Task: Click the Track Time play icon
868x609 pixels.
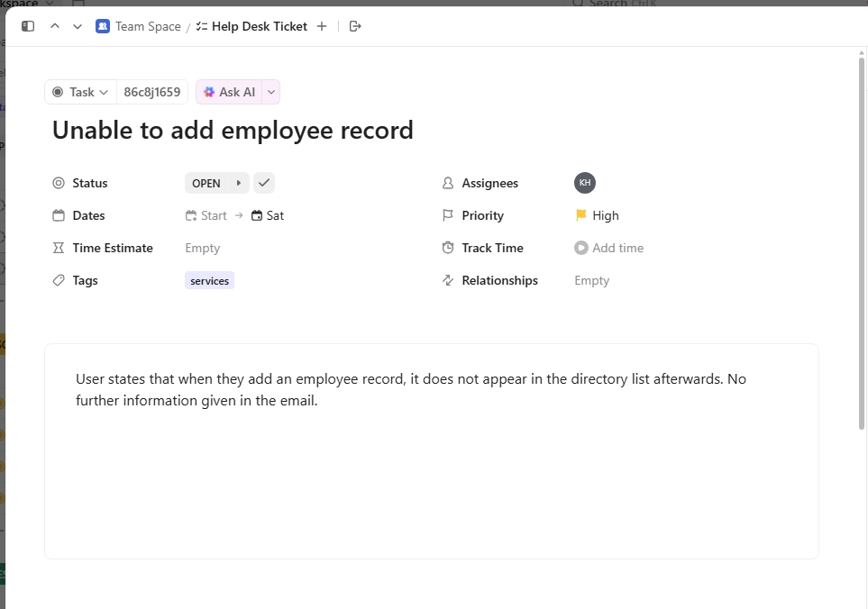Action: coord(581,248)
